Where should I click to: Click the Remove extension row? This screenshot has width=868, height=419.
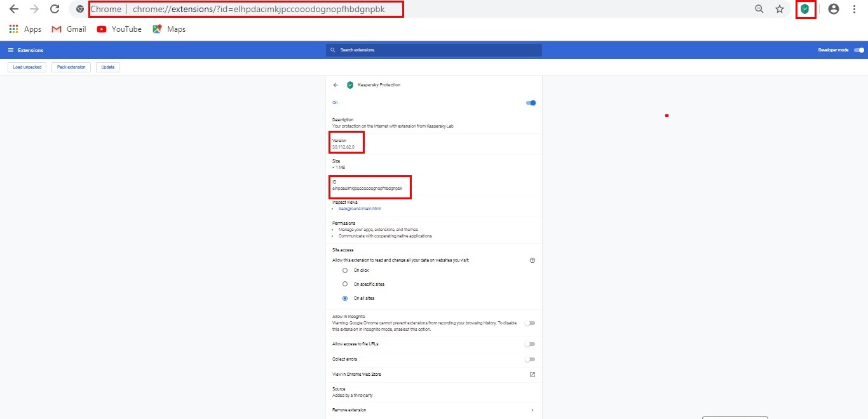tap(434, 410)
